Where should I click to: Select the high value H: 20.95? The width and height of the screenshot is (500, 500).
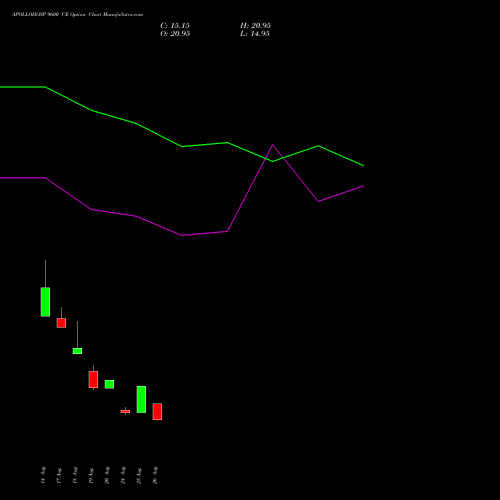click(255, 26)
